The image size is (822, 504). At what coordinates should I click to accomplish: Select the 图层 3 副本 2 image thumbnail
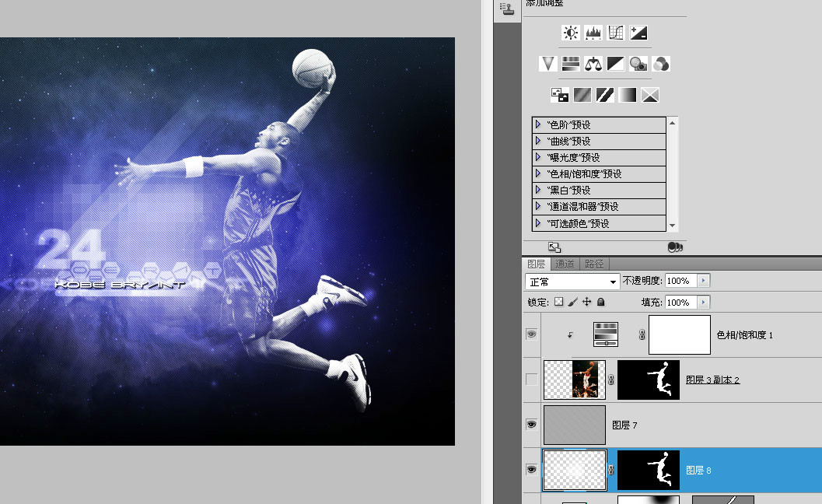pyautogui.click(x=575, y=380)
